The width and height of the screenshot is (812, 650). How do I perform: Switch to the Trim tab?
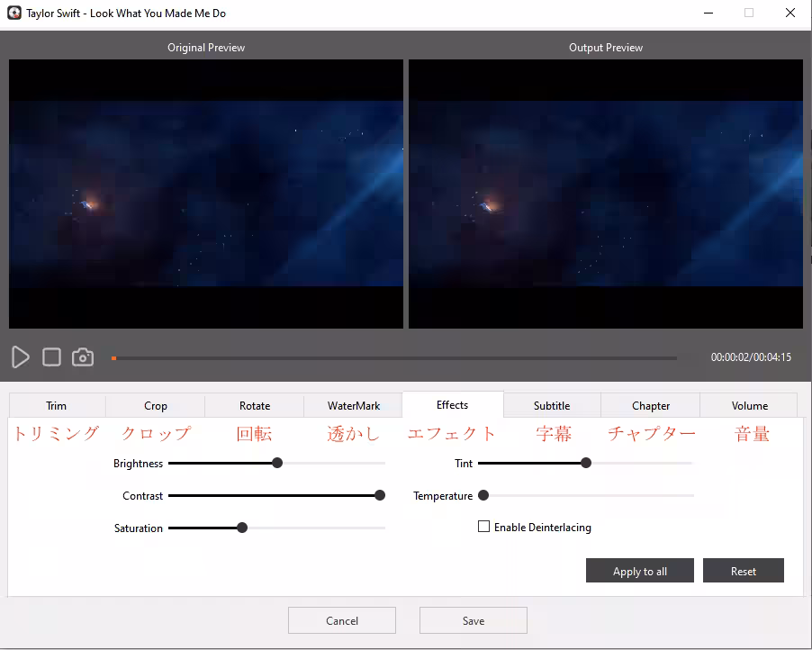pyautogui.click(x=57, y=406)
